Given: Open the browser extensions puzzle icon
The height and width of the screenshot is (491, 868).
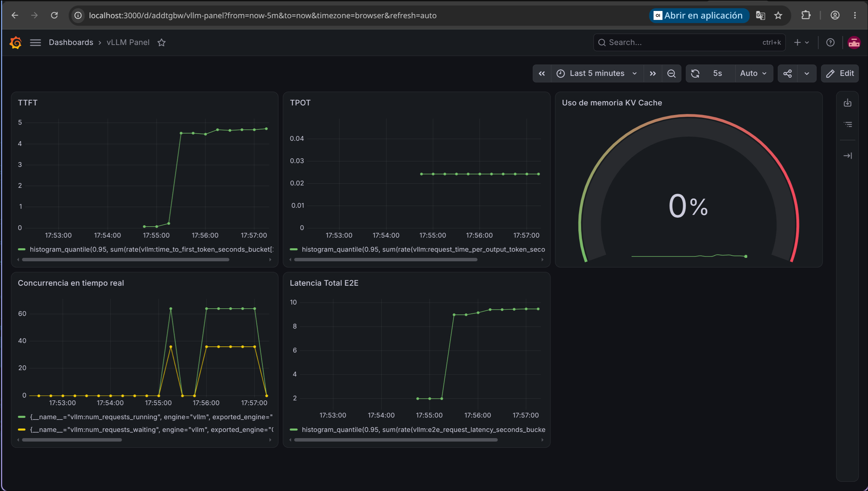Looking at the screenshot, I should click(x=806, y=15).
